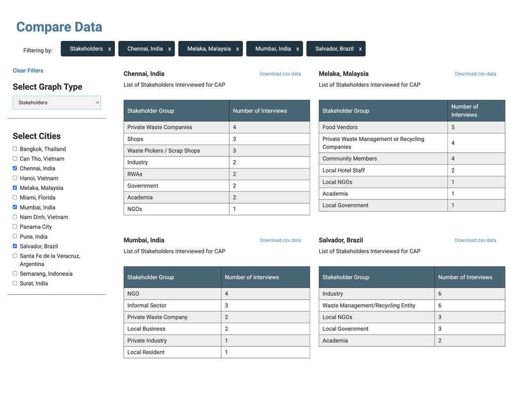Remove the Mumbai, India filter chip

(297, 48)
